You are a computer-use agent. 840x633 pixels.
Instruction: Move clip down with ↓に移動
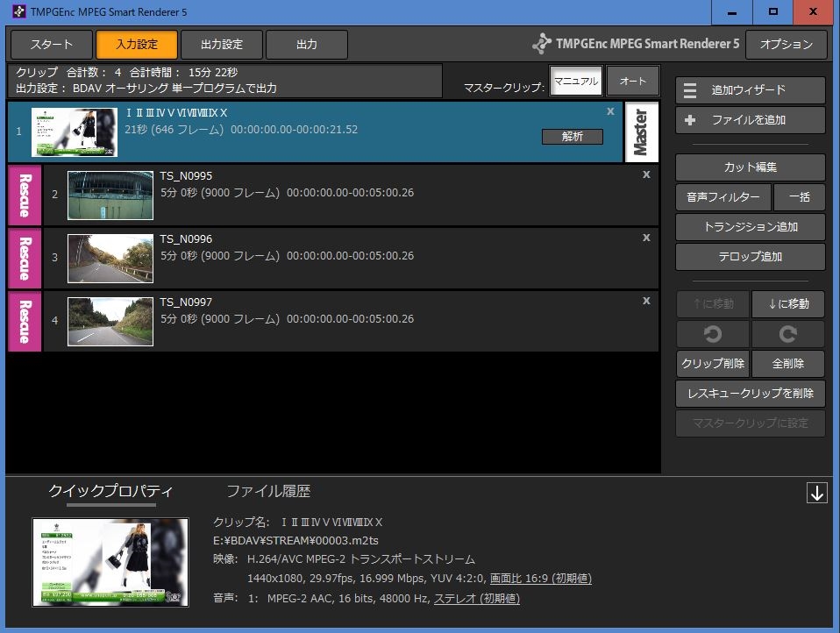click(x=788, y=304)
